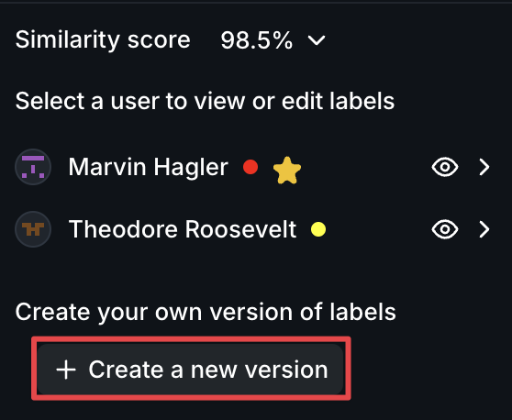Select Marvin Hagler's name in user list

point(149,167)
